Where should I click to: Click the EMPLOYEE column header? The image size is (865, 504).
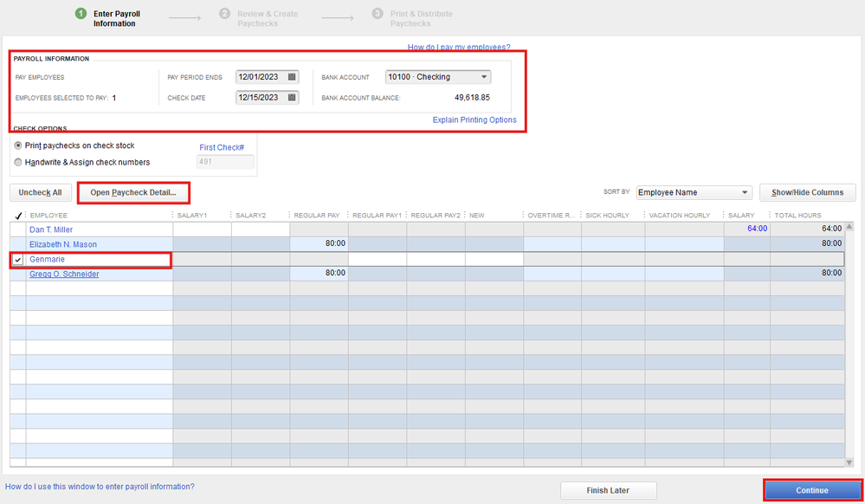coord(48,216)
